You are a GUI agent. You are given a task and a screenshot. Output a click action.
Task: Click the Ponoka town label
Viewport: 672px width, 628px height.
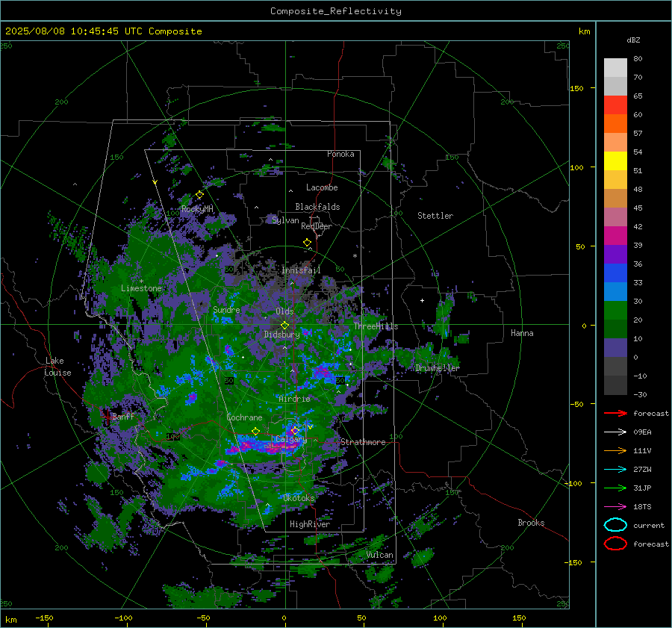(340, 154)
